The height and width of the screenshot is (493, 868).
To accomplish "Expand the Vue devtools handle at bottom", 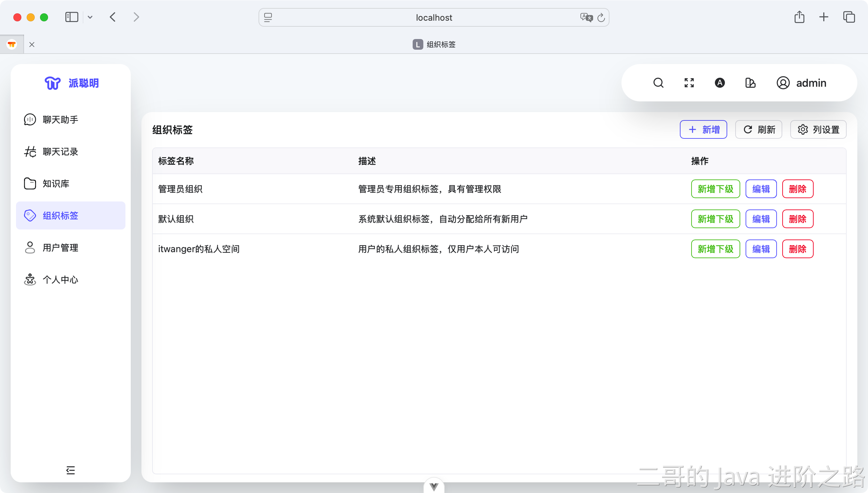I will pyautogui.click(x=434, y=486).
